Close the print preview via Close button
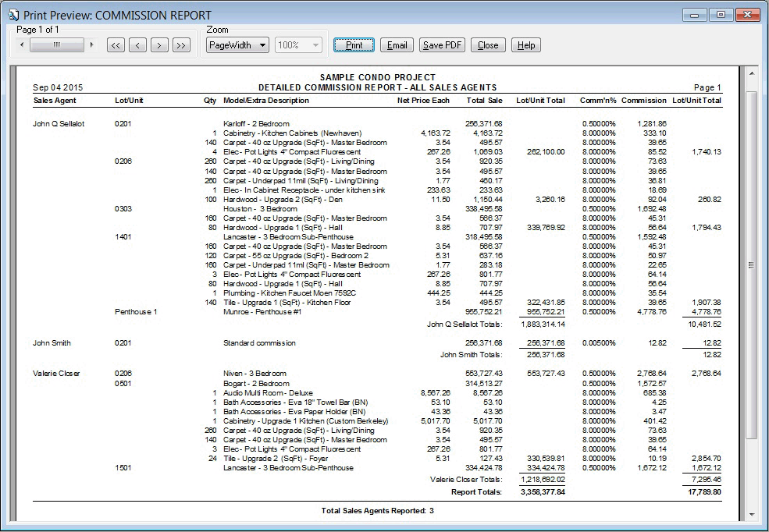This screenshot has width=769, height=532. pos(488,45)
